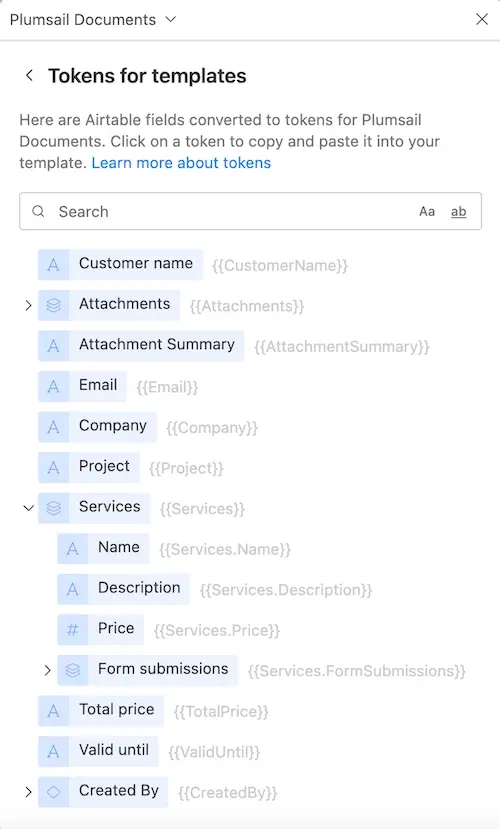Expand the Created By token group
This screenshot has width=500, height=829.
pos(29,792)
